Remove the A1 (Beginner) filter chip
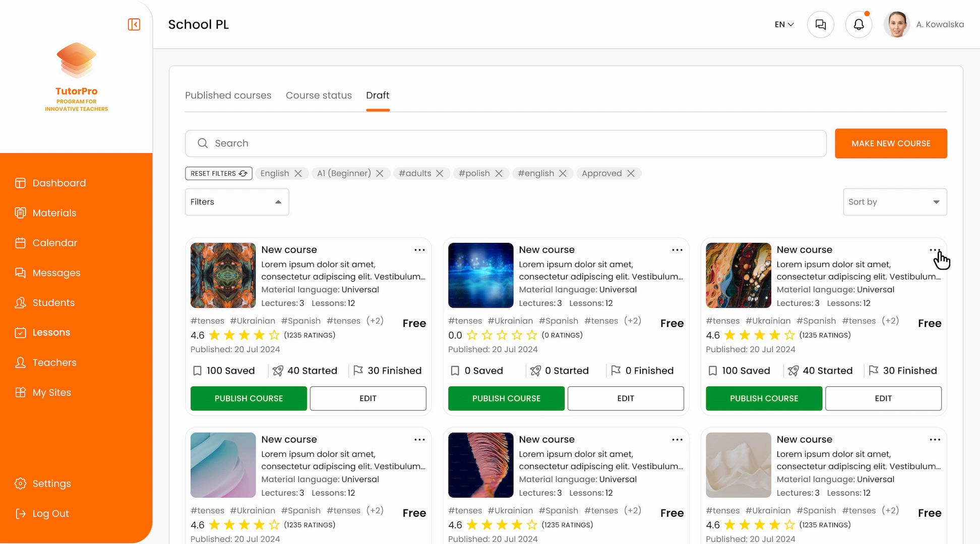Viewport: 980px width, 544px height. click(x=380, y=173)
